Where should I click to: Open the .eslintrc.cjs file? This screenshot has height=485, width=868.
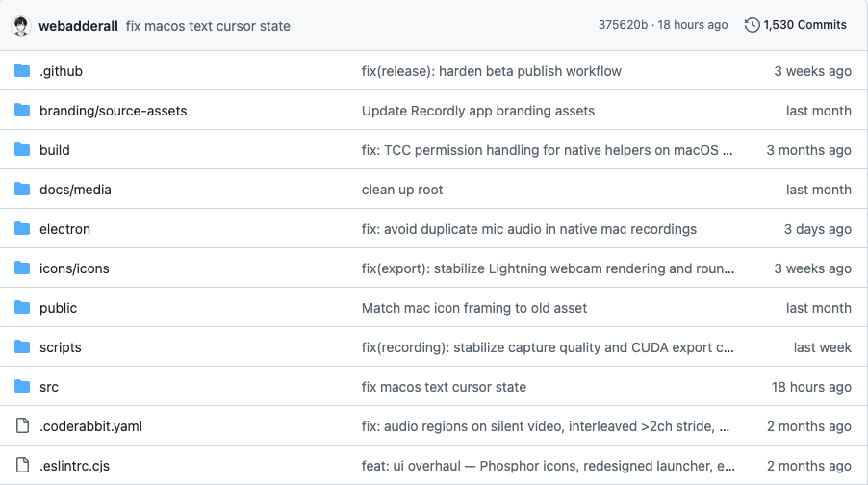pos(74,466)
